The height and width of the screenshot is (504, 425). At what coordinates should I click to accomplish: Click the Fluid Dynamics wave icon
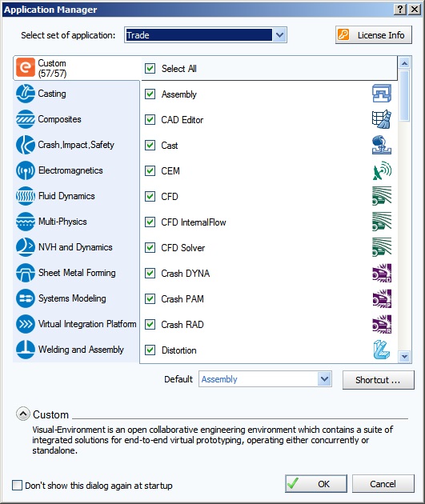[x=25, y=196]
